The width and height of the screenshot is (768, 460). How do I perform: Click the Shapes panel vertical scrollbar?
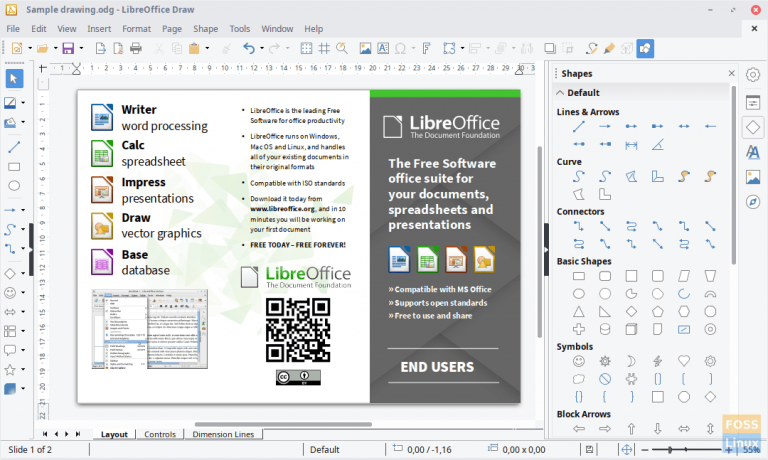[x=733, y=175]
